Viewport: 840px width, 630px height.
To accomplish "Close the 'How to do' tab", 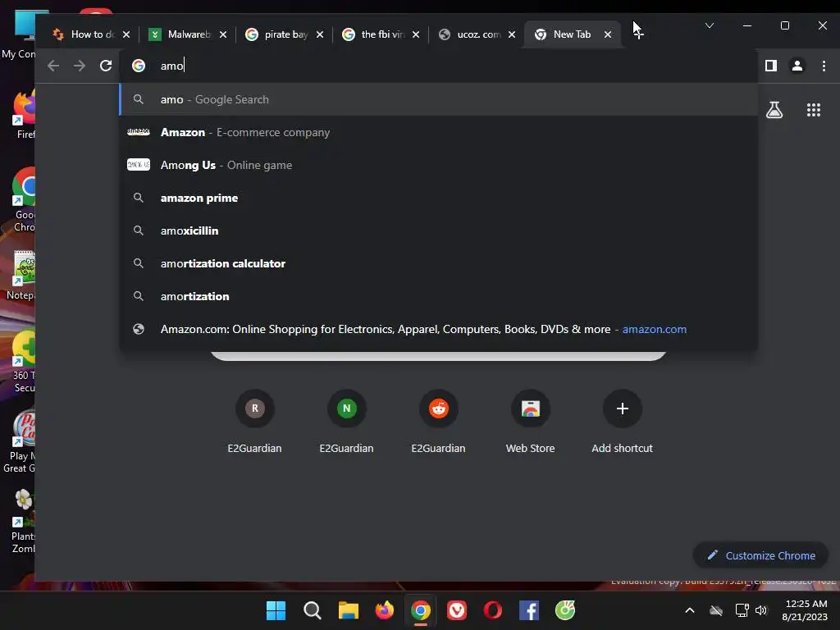I will [x=126, y=34].
